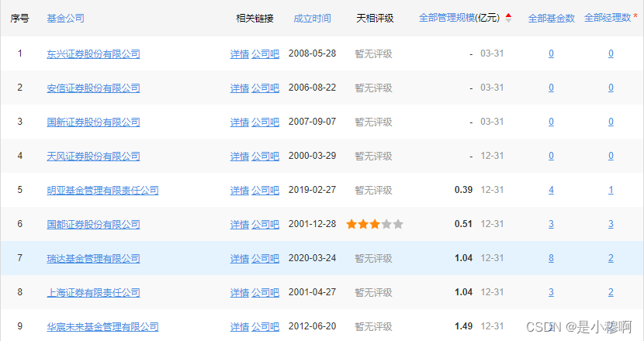
Task: Open 安信证券股份有限公司 company link
Action: tap(93, 88)
